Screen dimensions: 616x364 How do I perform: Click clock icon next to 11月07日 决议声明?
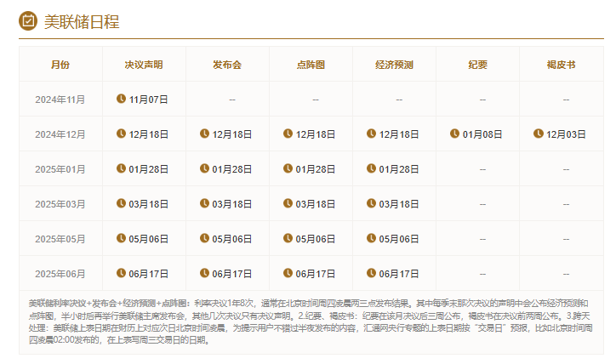(x=121, y=99)
